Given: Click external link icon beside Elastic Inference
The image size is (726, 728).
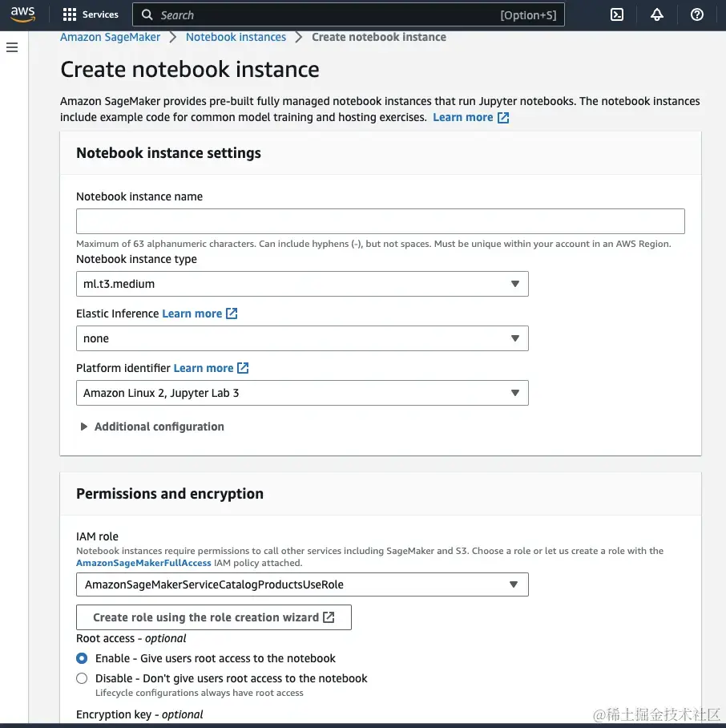Looking at the screenshot, I should coord(232,313).
